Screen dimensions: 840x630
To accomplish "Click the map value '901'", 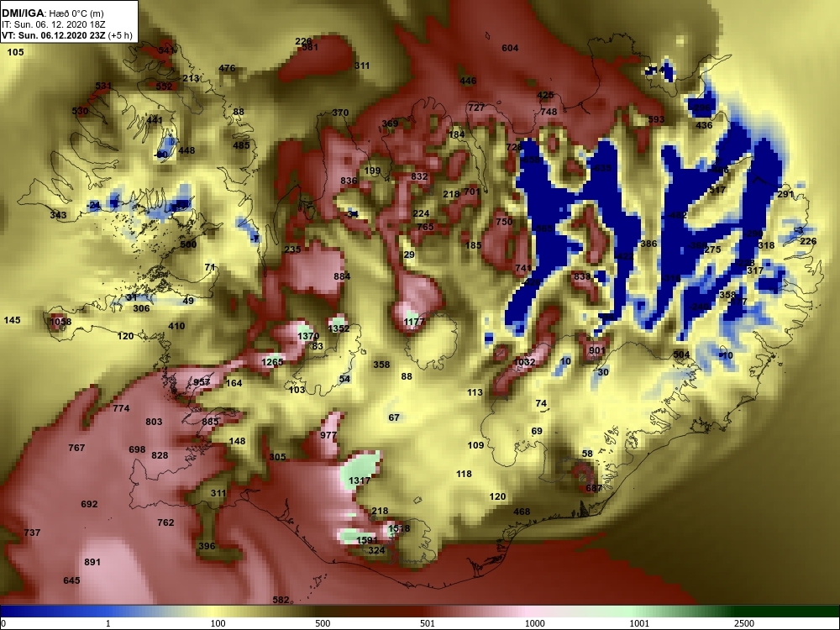I will [x=596, y=350].
